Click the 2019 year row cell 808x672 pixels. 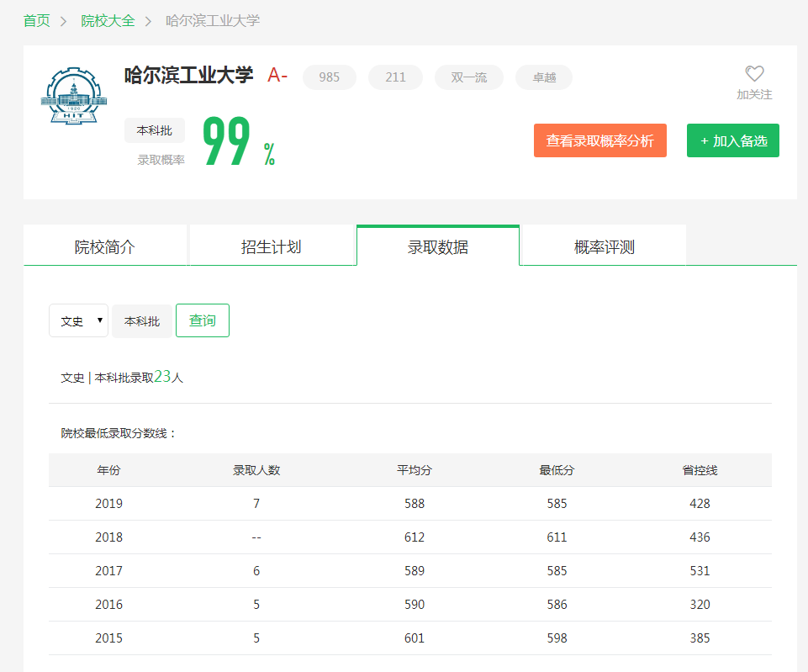click(x=108, y=504)
